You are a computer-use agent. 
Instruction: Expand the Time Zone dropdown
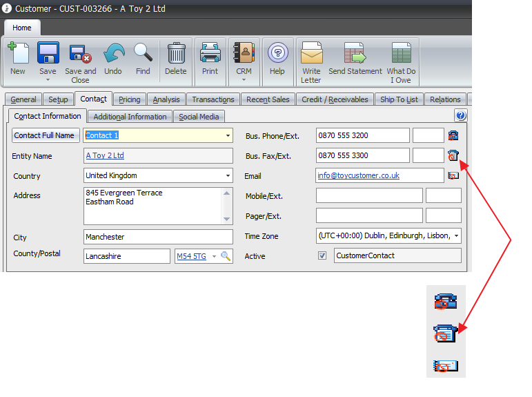click(457, 235)
